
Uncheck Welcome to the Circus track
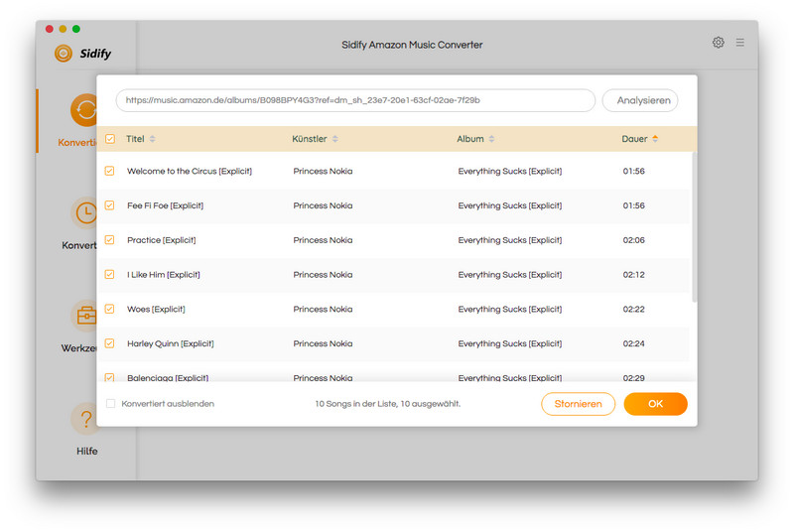click(109, 171)
